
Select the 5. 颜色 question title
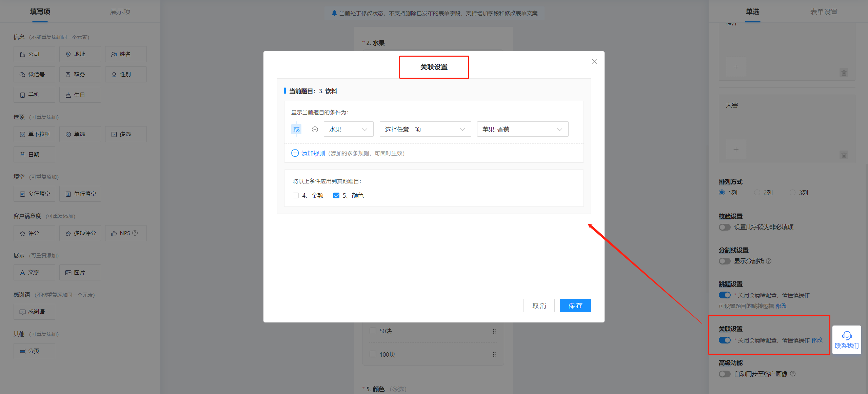pyautogui.click(x=375, y=389)
